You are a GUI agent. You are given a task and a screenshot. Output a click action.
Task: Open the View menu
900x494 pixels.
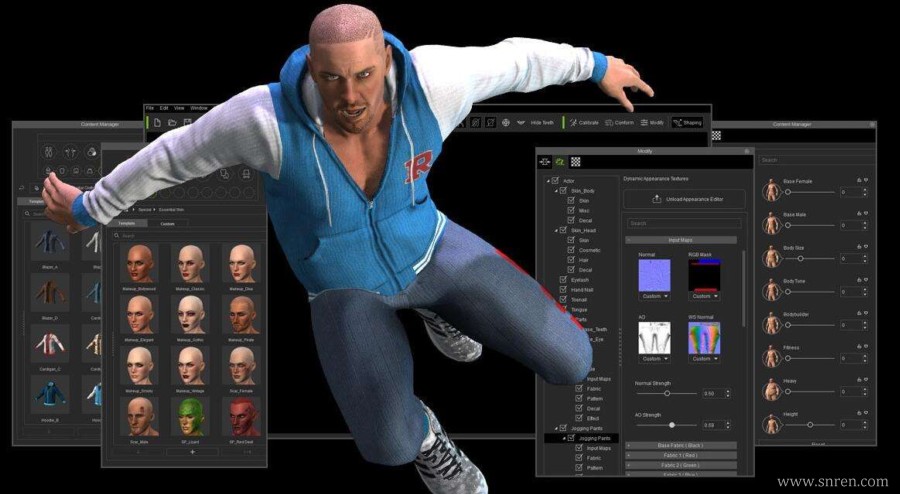point(179,108)
